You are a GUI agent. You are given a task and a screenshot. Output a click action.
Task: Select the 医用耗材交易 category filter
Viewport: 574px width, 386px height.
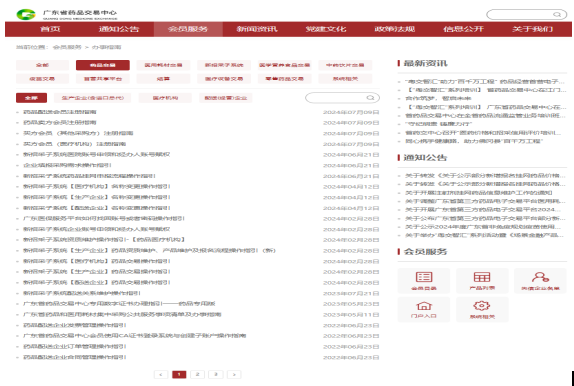[163, 65]
